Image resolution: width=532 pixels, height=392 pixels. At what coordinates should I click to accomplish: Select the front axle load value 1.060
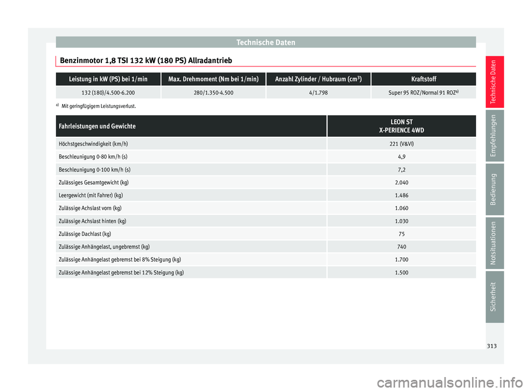(x=402, y=208)
